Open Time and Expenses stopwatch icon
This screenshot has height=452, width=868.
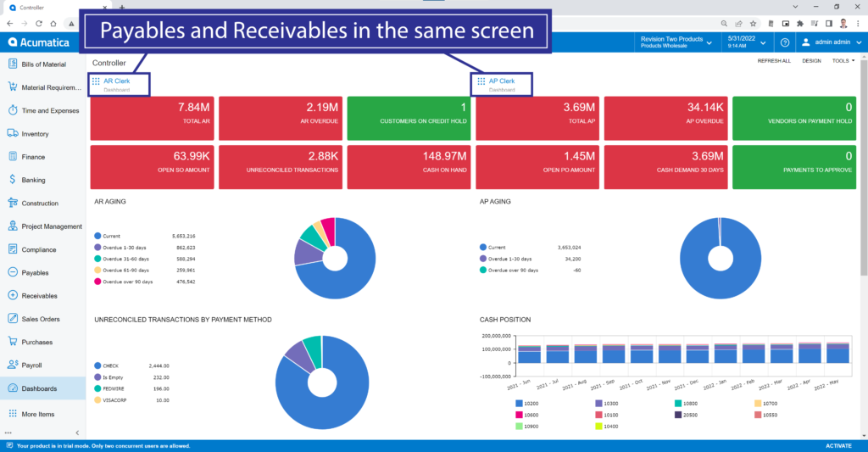coord(13,110)
